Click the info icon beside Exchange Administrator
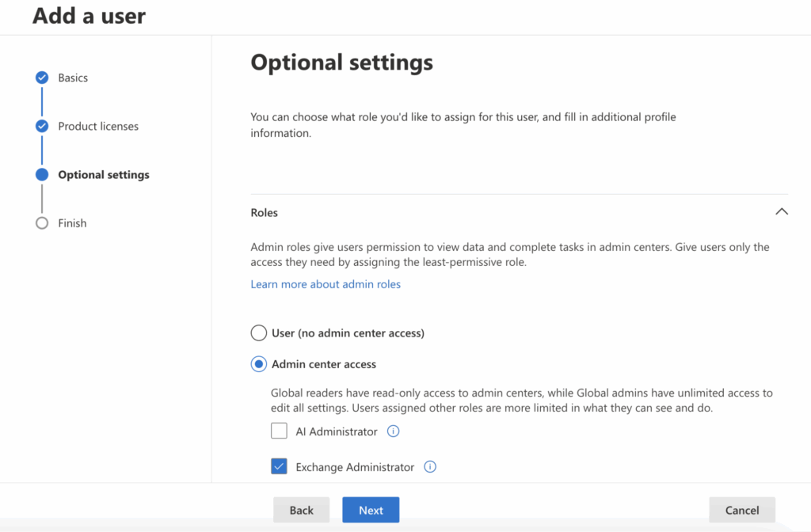The image size is (811, 532). pyautogui.click(x=430, y=467)
